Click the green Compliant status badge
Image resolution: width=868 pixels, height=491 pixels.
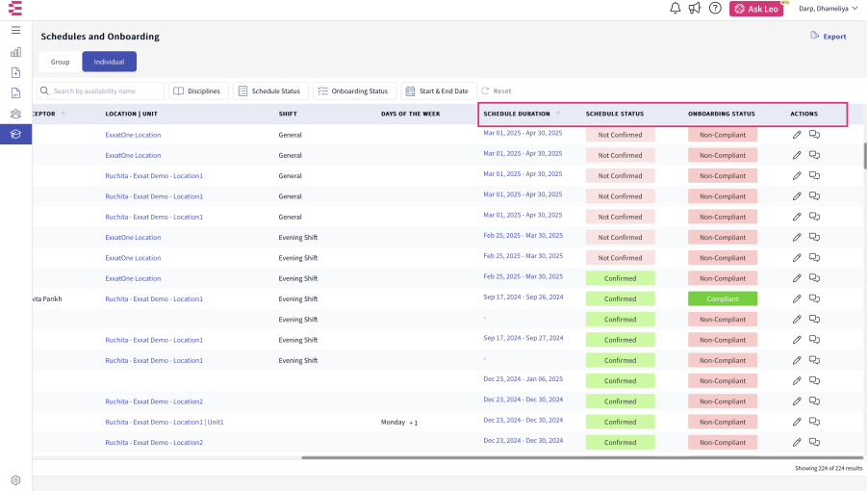click(723, 298)
